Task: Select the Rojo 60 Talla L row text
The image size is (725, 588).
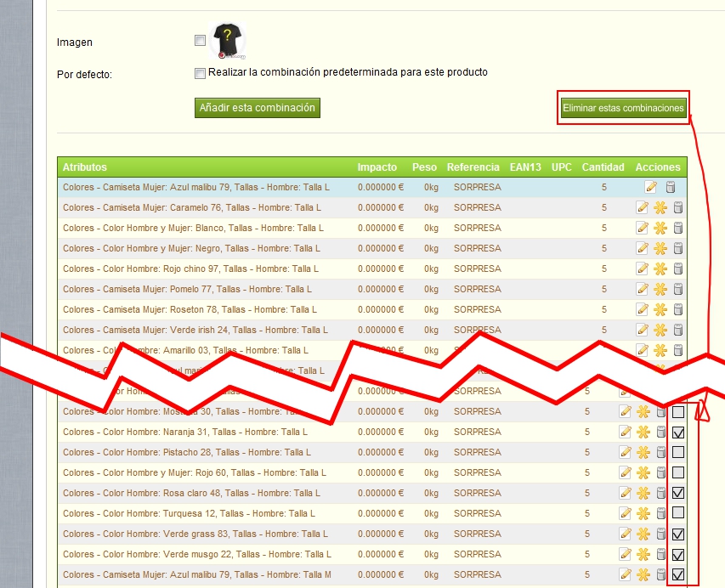Action: pos(194,472)
